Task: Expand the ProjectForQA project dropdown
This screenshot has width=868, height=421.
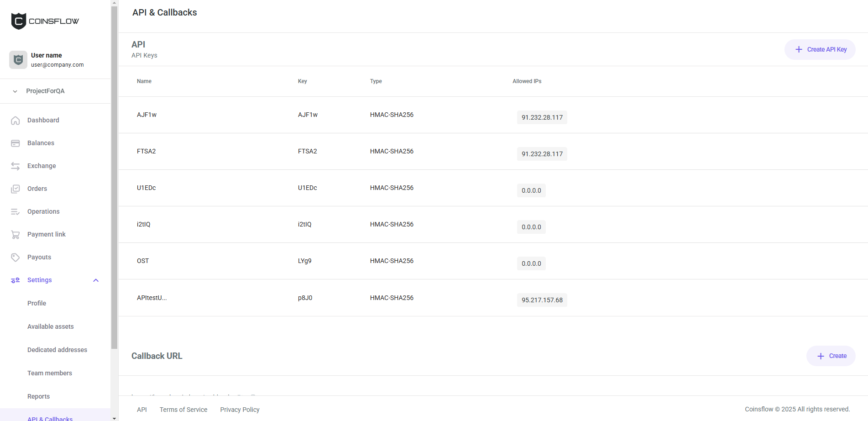Action: pos(15,91)
